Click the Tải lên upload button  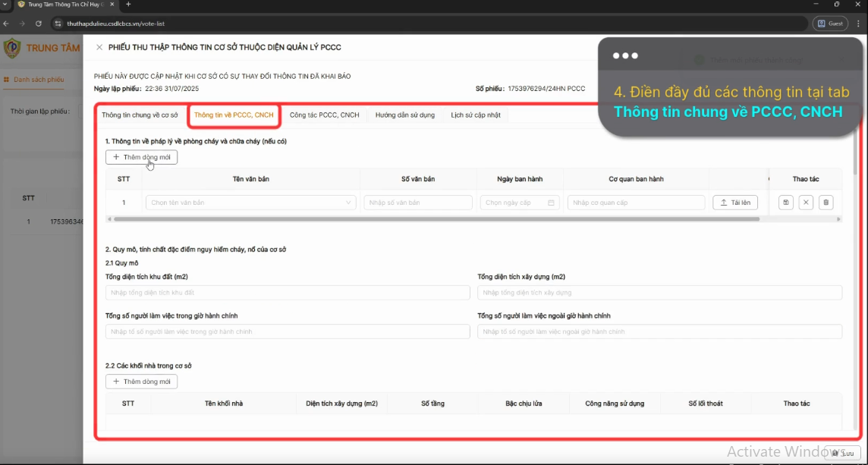click(x=735, y=203)
